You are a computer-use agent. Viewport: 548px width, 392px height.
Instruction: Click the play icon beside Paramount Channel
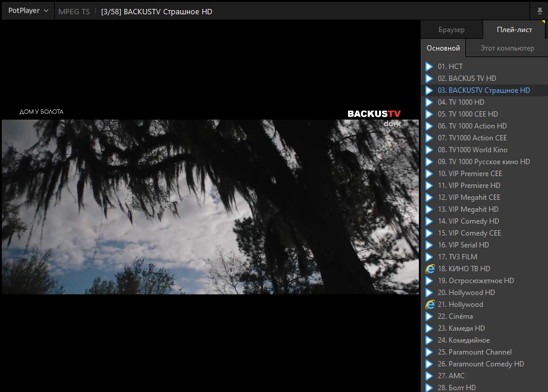429,352
